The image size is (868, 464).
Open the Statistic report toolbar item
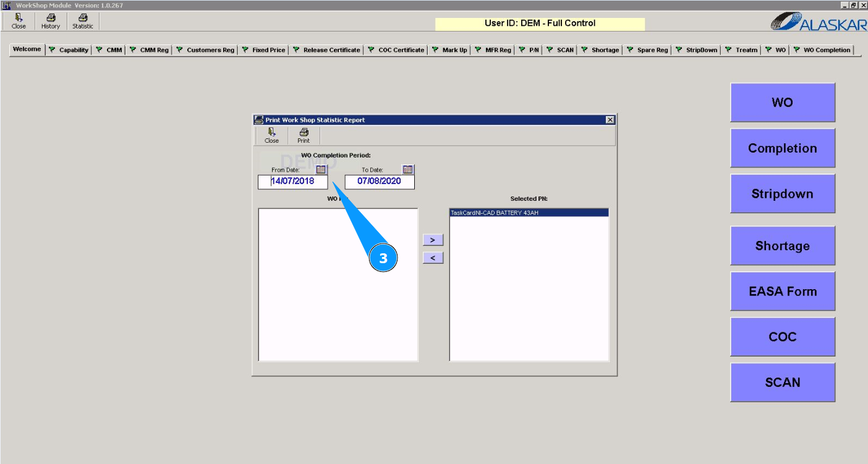[x=83, y=22]
